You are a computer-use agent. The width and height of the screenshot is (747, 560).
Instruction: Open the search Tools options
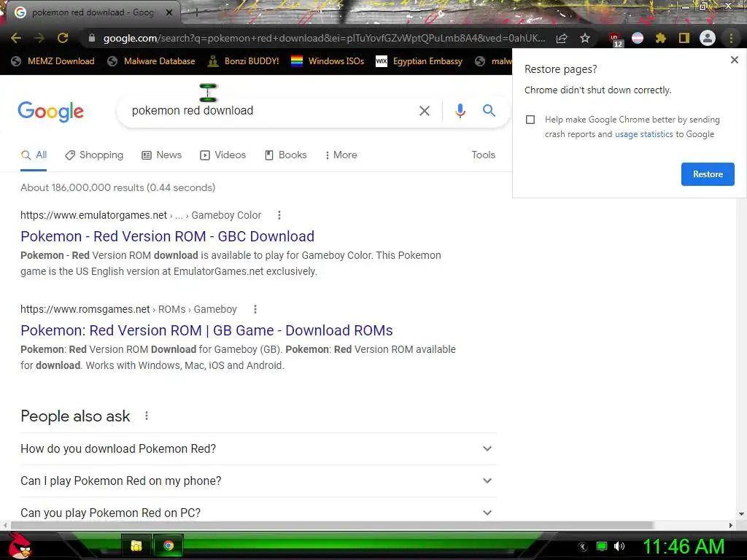[483, 155]
